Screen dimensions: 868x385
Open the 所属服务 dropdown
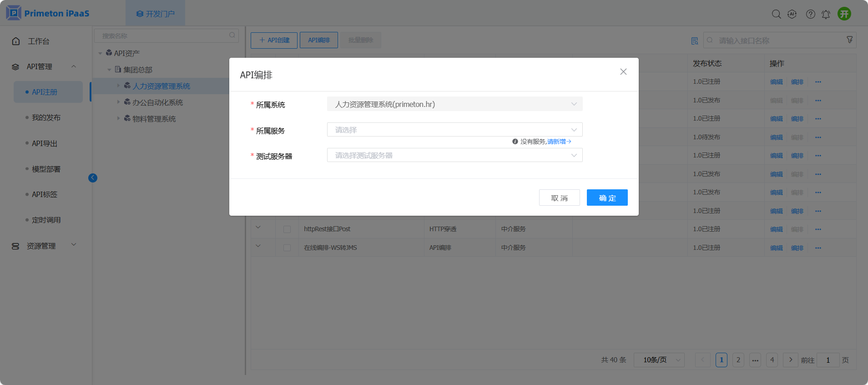click(x=454, y=130)
